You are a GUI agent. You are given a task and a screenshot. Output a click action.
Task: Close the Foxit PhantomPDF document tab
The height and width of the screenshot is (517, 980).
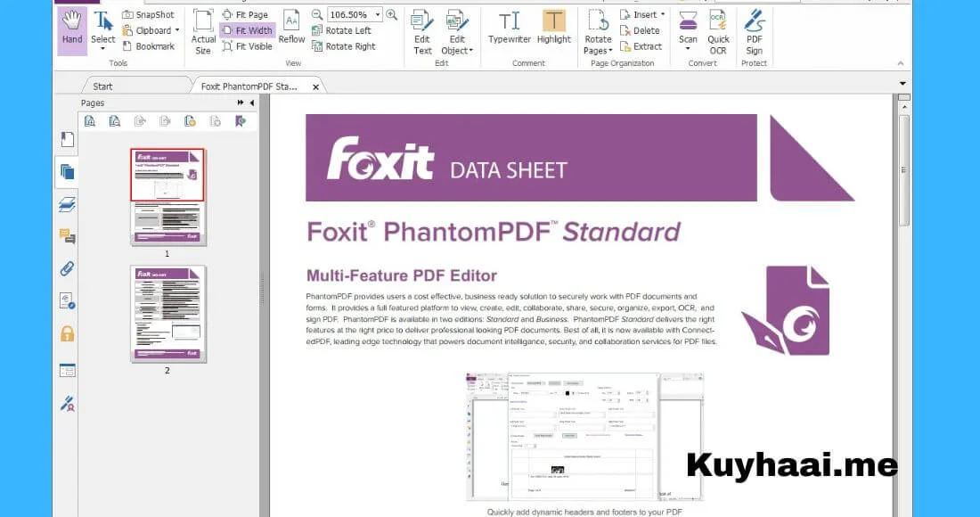click(316, 86)
